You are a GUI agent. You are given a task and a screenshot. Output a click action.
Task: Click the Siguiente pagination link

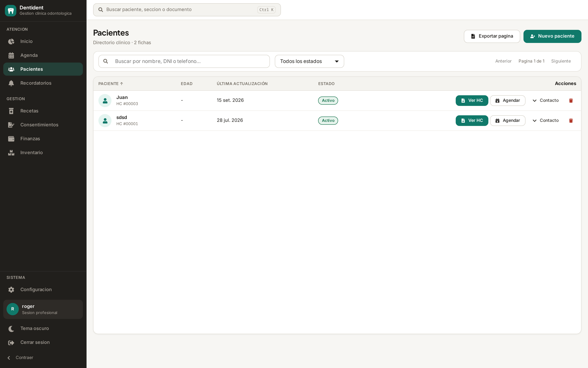pyautogui.click(x=561, y=61)
